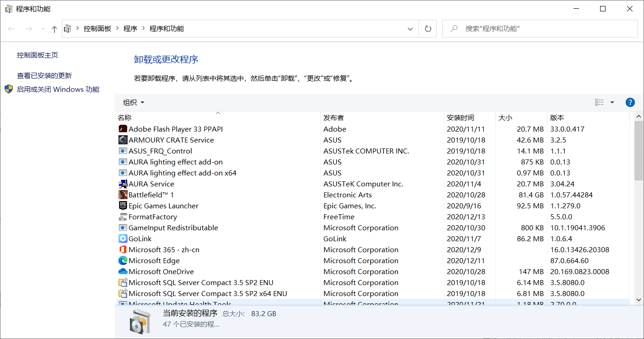Click icon of AURA lighting effect add-on x64
Image resolution: width=644 pixels, height=339 pixels.
[x=123, y=173]
